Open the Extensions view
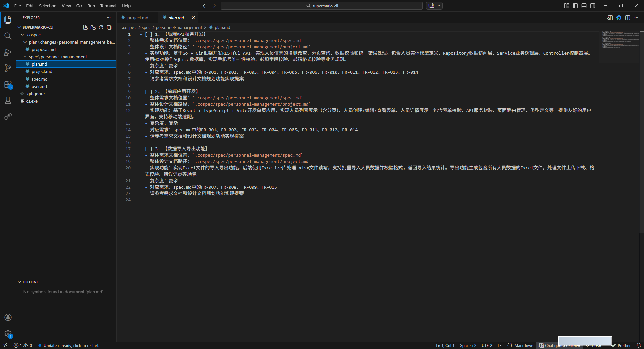 (x=8, y=85)
